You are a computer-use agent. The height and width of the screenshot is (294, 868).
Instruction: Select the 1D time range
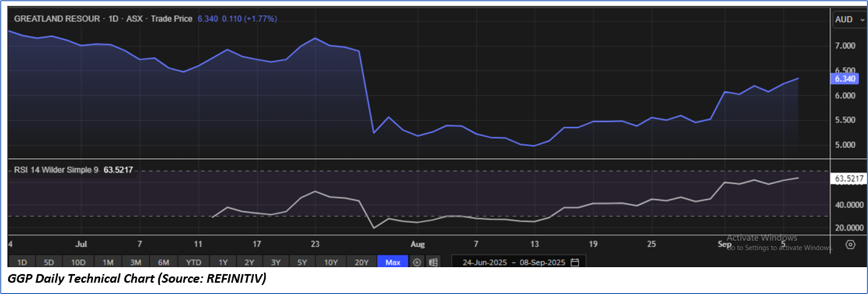point(22,262)
